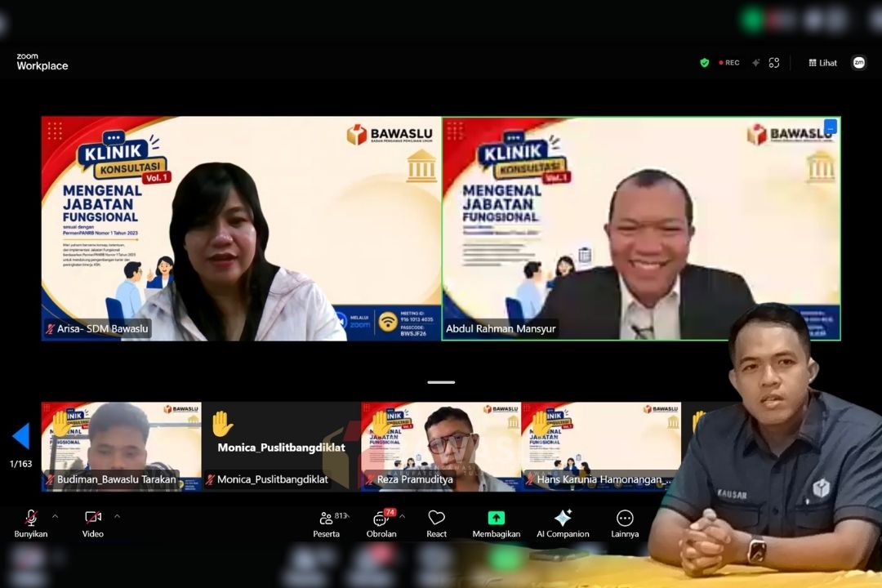Expand video options arrow next to Video
This screenshot has width=882, height=588.
[x=117, y=516]
